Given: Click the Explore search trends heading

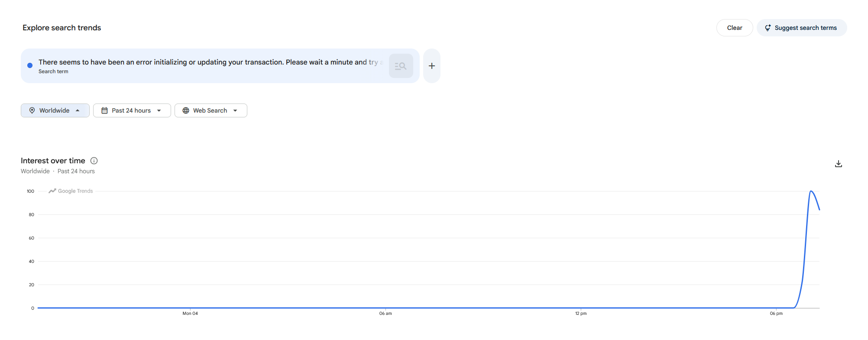Looking at the screenshot, I should [62, 28].
